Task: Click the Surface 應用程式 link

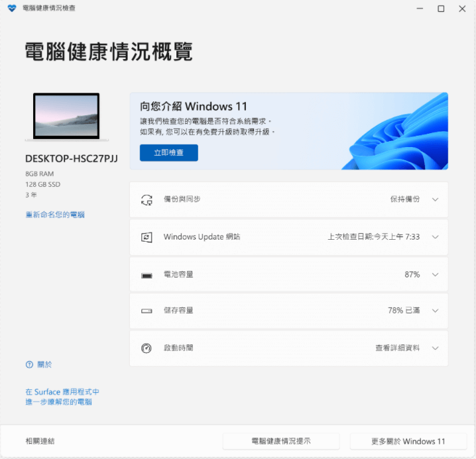Action: (62, 397)
